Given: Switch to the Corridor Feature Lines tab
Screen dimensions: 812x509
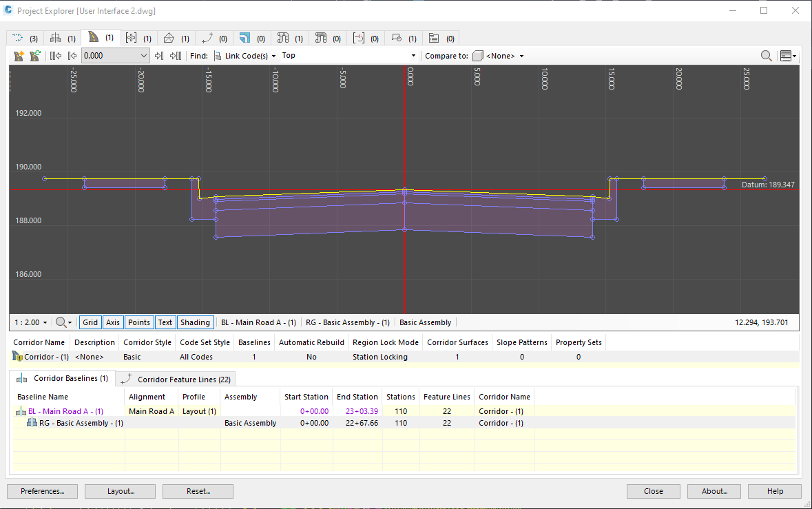Looking at the screenshot, I should pyautogui.click(x=175, y=378).
